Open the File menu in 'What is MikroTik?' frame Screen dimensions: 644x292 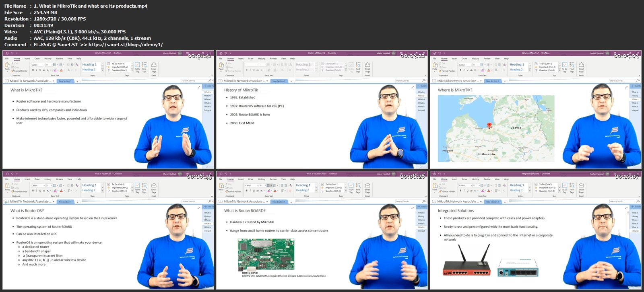click(7, 58)
